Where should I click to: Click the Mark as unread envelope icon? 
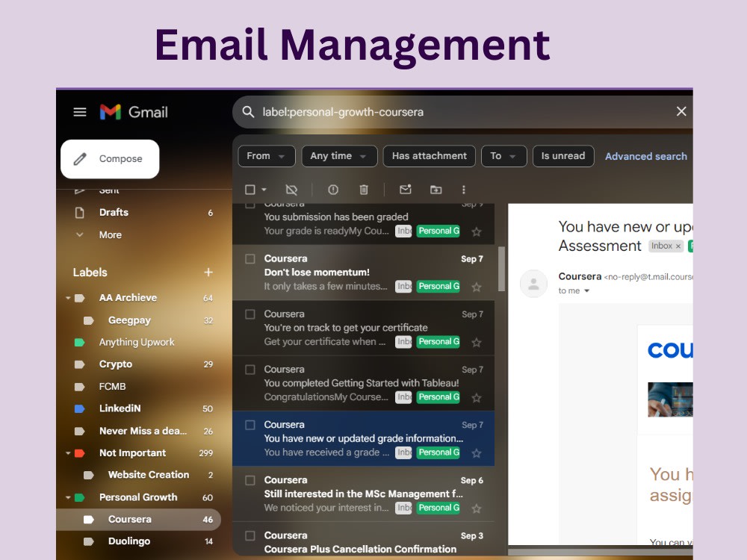point(406,190)
